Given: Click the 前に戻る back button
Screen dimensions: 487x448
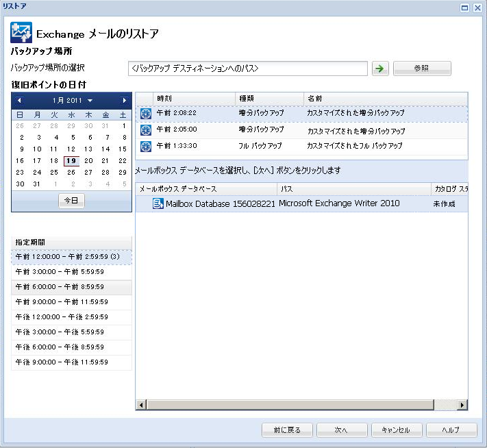Looking at the screenshot, I should pos(287,430).
